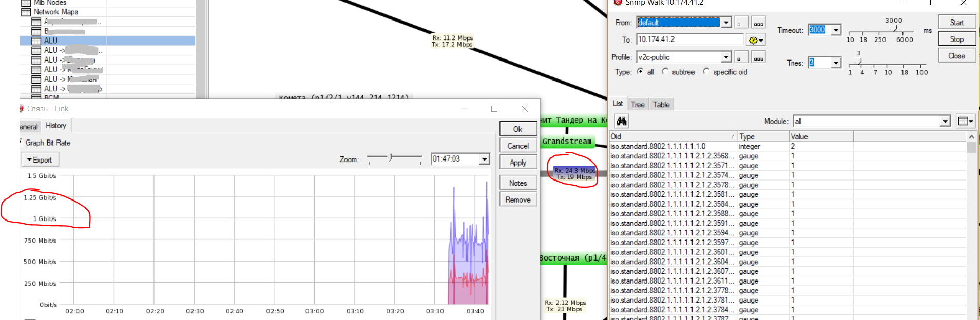
Task: Open the Tries value dropdown
Action: tap(836, 63)
